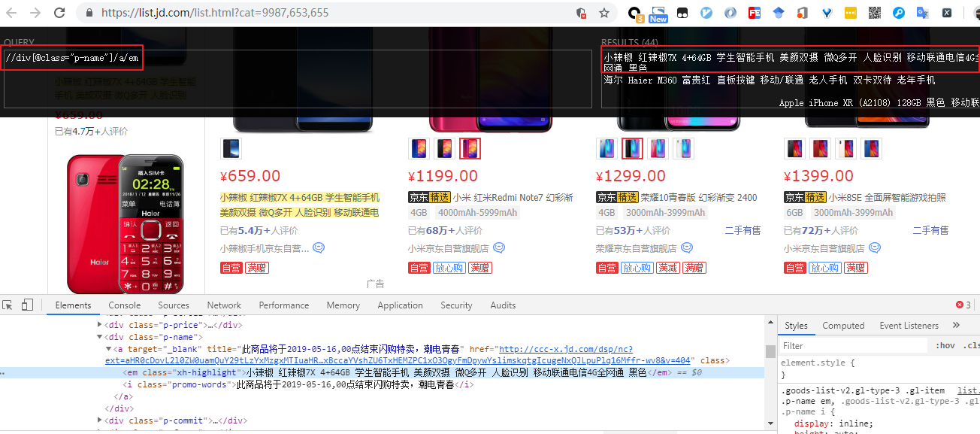Click the 4000mAh-5999mAh attribute tag

(x=477, y=213)
